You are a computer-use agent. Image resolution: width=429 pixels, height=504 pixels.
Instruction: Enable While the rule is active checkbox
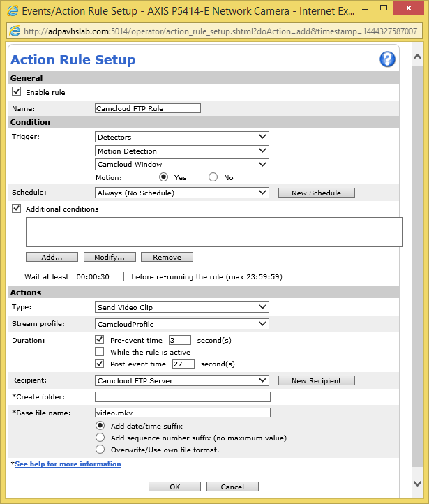[x=100, y=351]
